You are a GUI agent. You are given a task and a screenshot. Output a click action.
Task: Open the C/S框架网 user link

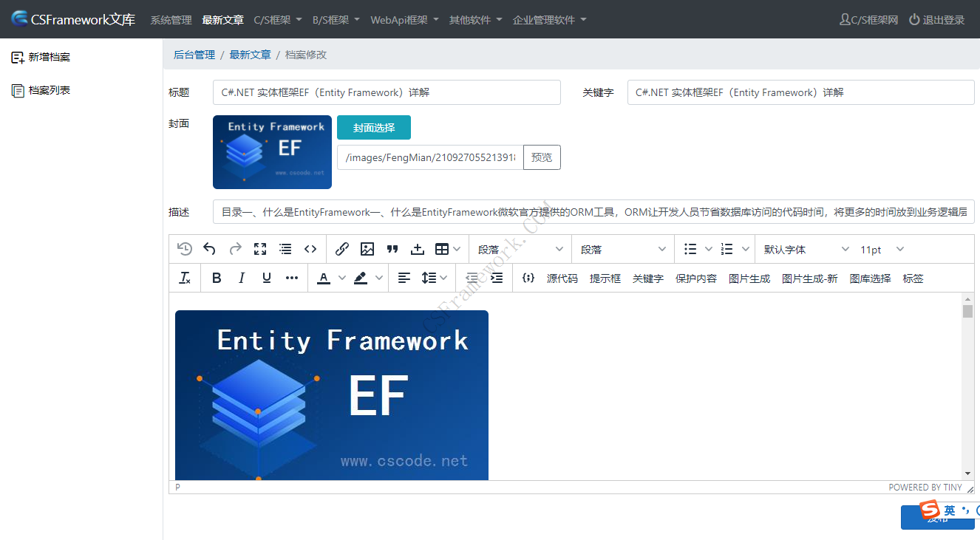(869, 20)
